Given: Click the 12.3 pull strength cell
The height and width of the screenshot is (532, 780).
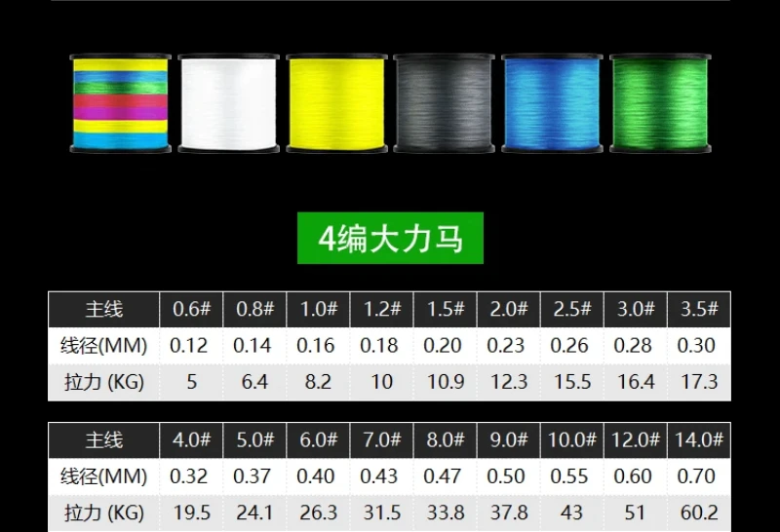Looking at the screenshot, I should (x=508, y=382).
